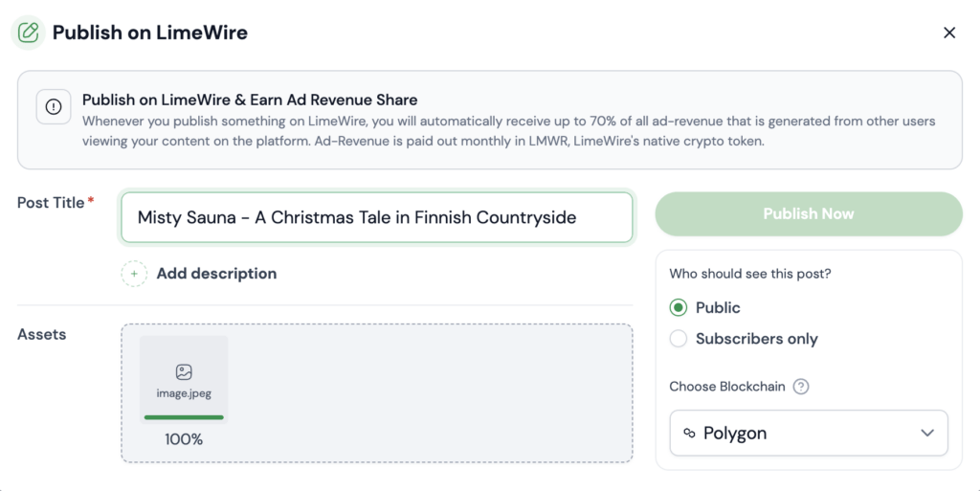Image resolution: width=980 pixels, height=491 pixels.
Task: Expand the blockchain list via chevron arrow
Action: click(927, 433)
